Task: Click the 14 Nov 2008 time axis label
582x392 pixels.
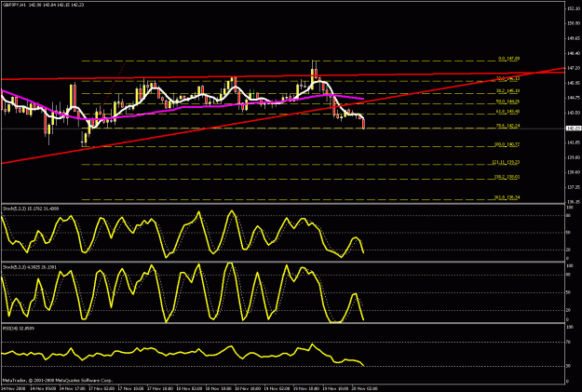Action: pos(11,388)
